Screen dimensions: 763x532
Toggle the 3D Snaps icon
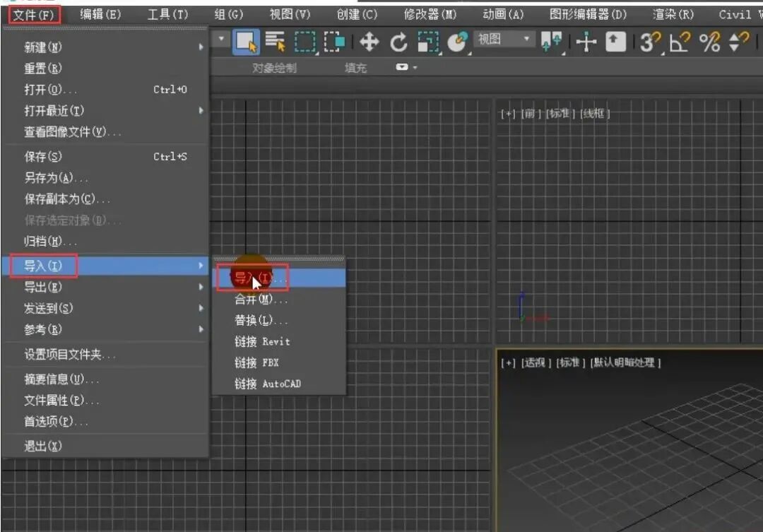[x=651, y=42]
